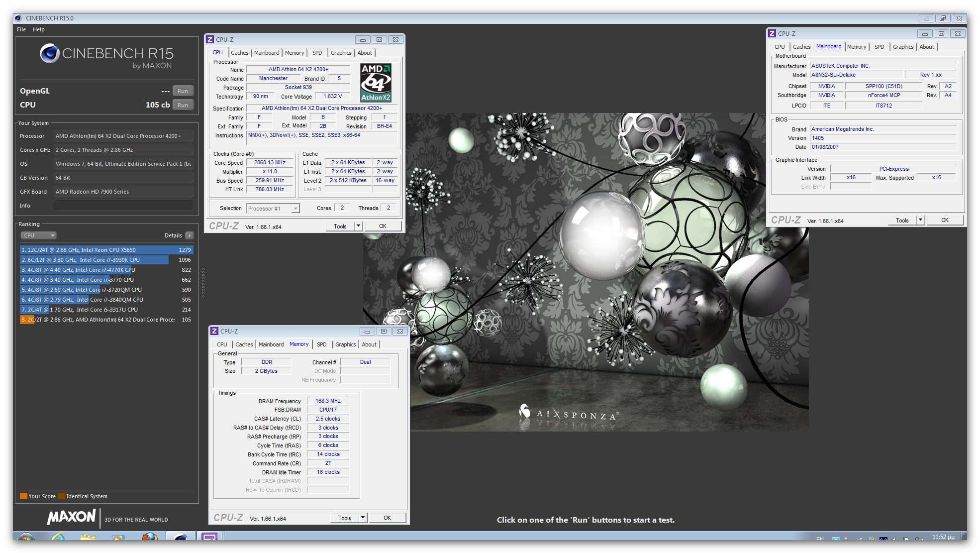Select ranking row Intel Core i5-3317U
Image resolution: width=980 pixels, height=553 pixels.
coord(106,310)
